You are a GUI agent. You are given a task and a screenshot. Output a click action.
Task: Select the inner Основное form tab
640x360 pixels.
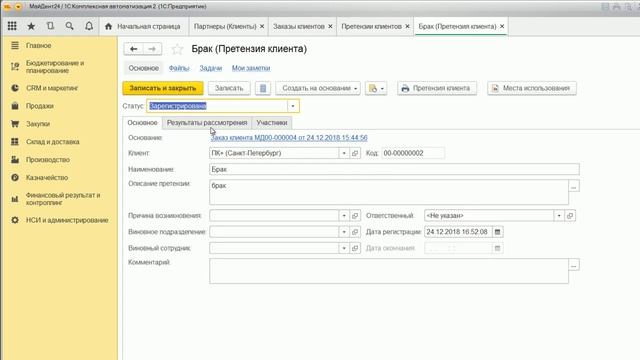click(x=142, y=122)
